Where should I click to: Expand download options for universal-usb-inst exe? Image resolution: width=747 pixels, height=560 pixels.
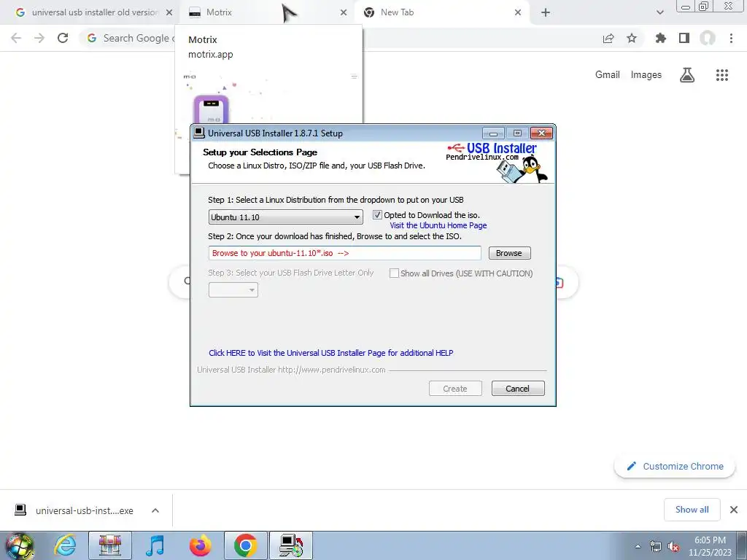[155, 510]
